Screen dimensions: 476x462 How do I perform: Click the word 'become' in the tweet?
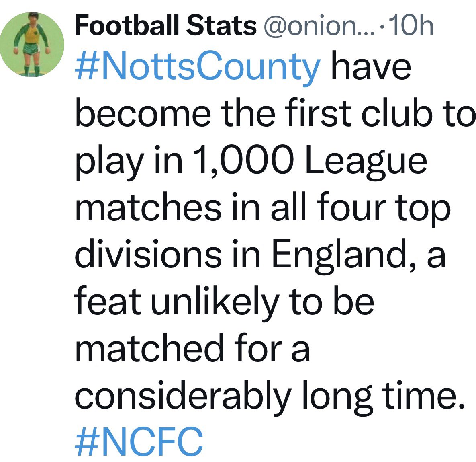tap(143, 114)
